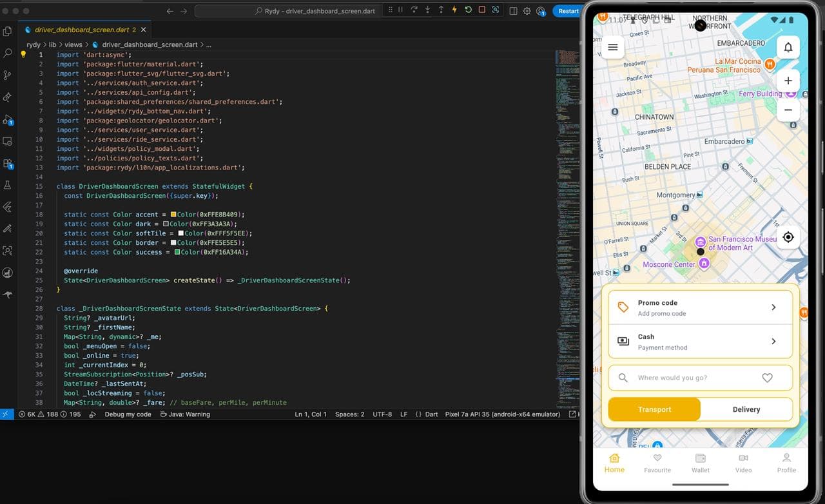
Task: Step Into using the down-arrow debug icon
Action: pos(427,10)
